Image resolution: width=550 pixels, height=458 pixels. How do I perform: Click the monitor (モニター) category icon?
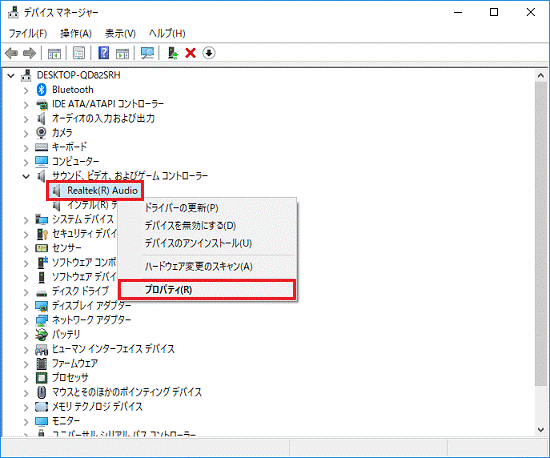point(41,421)
